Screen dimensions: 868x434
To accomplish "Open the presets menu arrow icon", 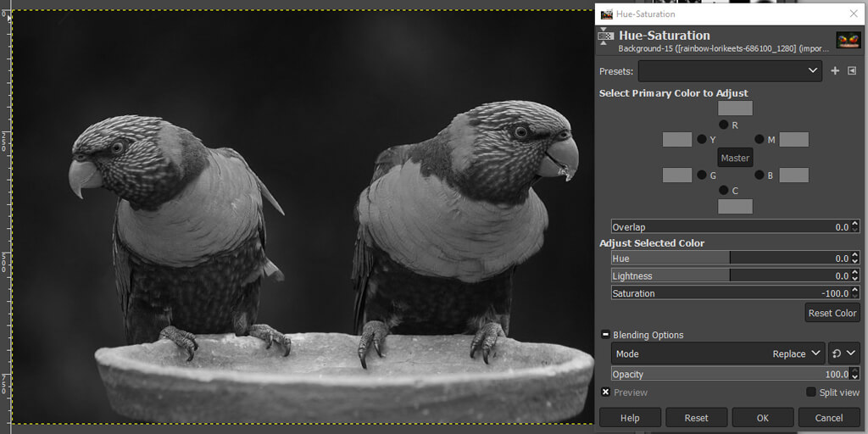I will 852,71.
